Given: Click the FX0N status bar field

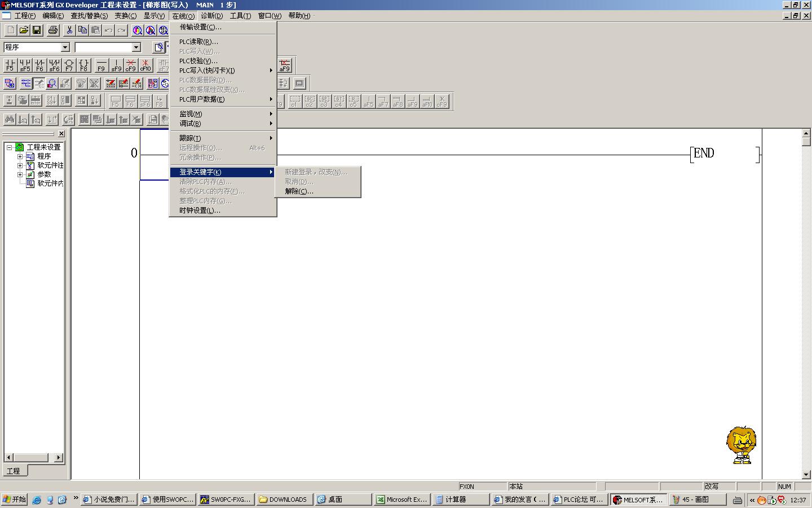Looking at the screenshot, I should point(483,486).
